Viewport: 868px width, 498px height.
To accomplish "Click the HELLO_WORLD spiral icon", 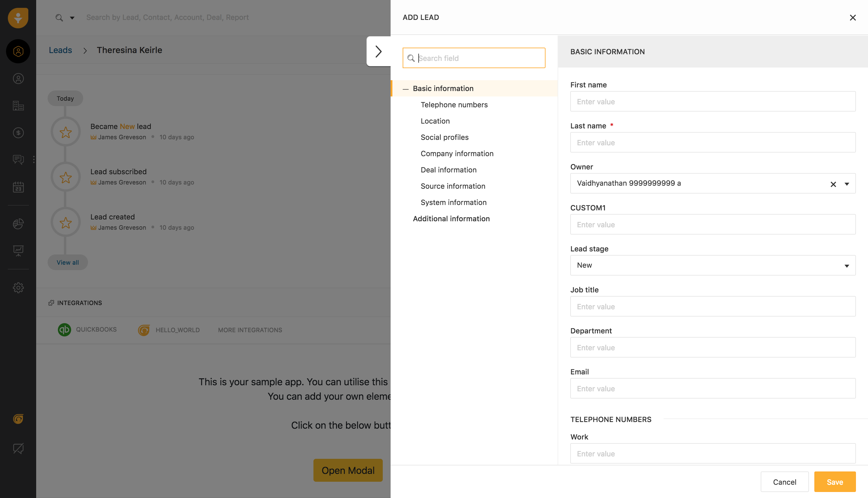I will click(x=144, y=330).
